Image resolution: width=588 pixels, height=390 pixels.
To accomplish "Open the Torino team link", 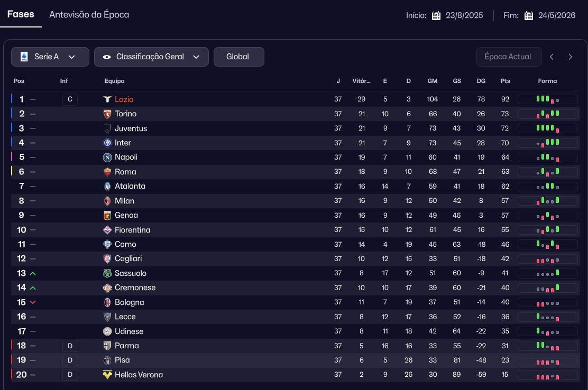I will point(125,114).
